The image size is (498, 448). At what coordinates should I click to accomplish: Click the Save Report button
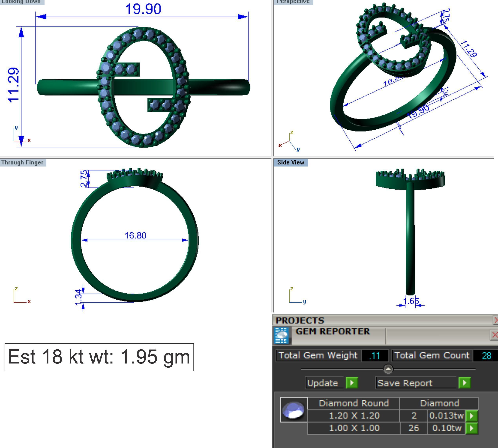[416, 383]
